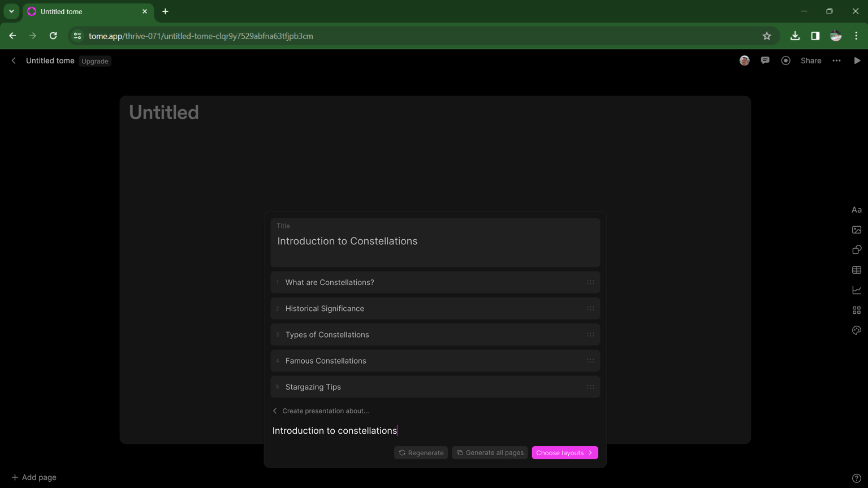
Task: Open the theme palette icon
Action: coord(856,330)
